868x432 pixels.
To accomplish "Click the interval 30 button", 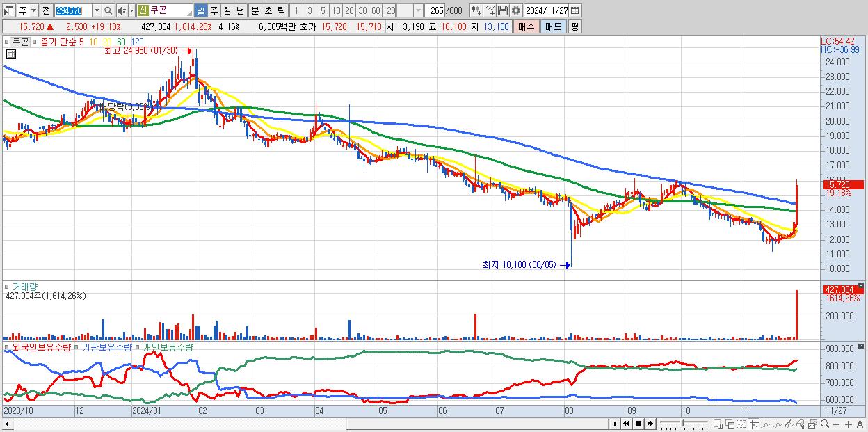I will [x=362, y=10].
